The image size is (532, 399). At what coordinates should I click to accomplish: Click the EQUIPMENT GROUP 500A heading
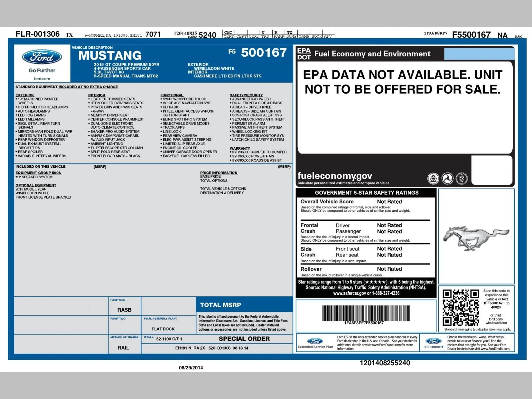(x=38, y=173)
